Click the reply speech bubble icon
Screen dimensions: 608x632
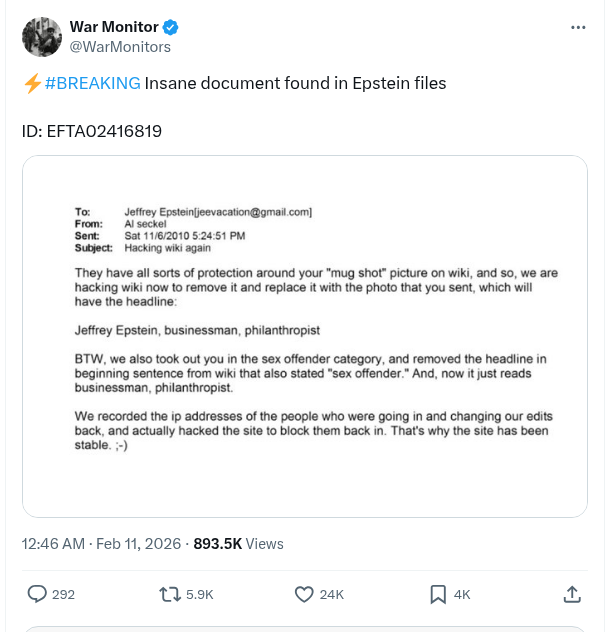(37, 594)
